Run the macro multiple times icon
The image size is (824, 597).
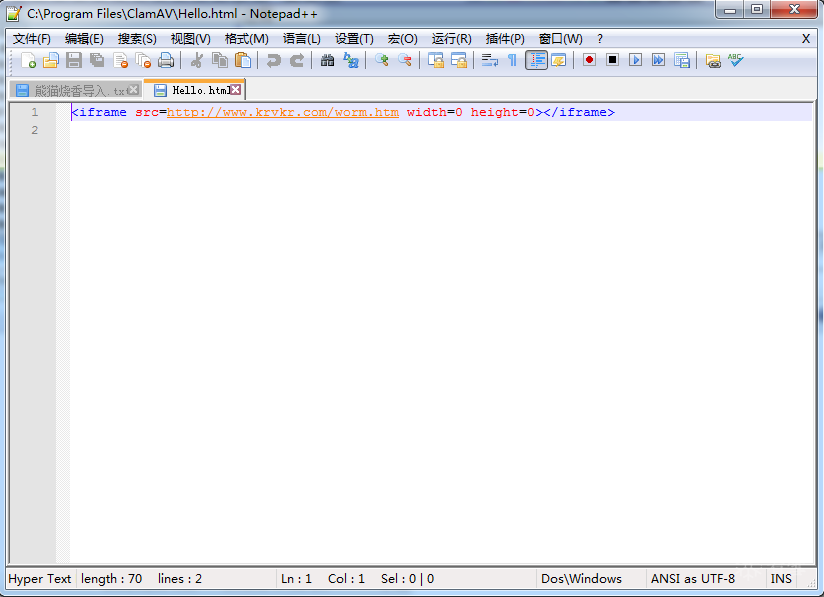tap(658, 60)
